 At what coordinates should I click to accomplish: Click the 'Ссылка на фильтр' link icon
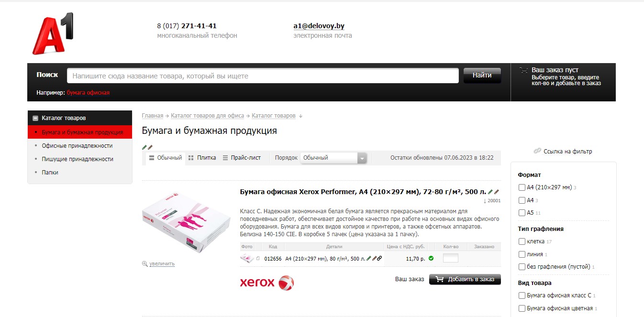tap(537, 151)
